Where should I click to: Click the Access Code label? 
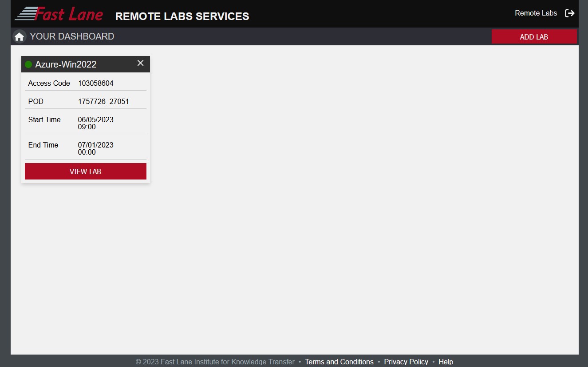pos(49,83)
